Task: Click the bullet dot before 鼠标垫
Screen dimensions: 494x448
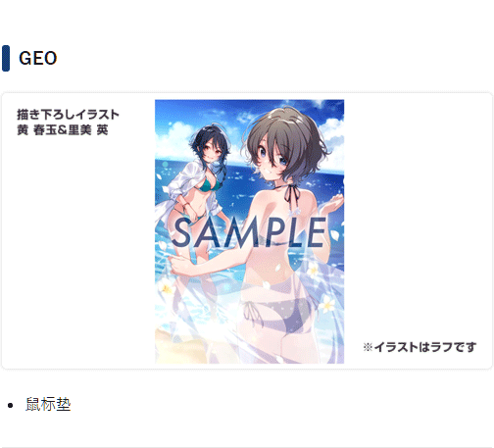Action: click(x=10, y=405)
